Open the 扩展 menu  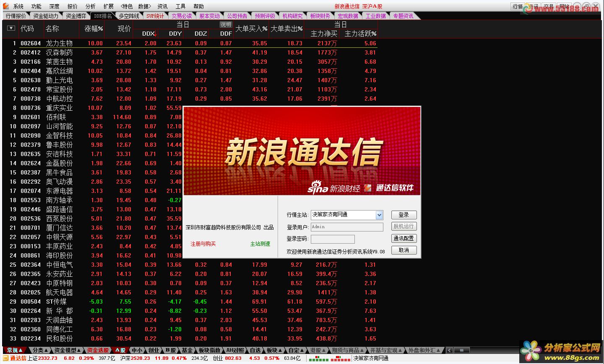pos(109,6)
